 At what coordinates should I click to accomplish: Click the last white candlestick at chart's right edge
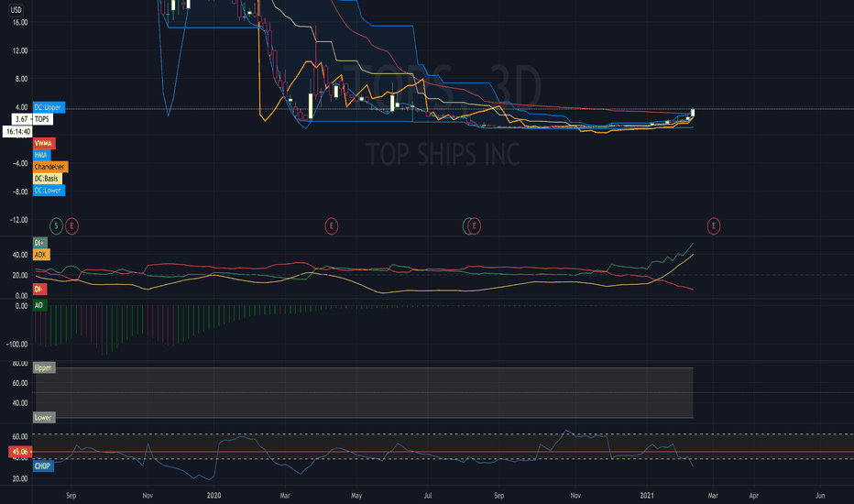(x=693, y=113)
